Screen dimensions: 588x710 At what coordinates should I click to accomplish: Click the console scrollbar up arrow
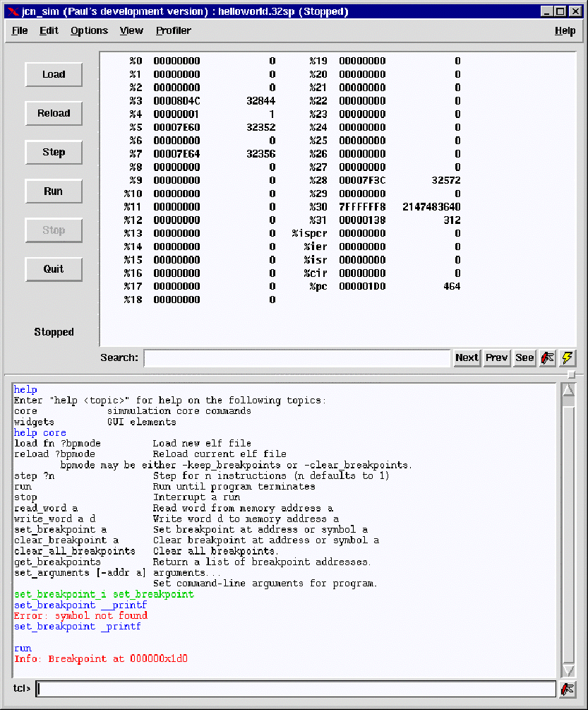click(568, 390)
